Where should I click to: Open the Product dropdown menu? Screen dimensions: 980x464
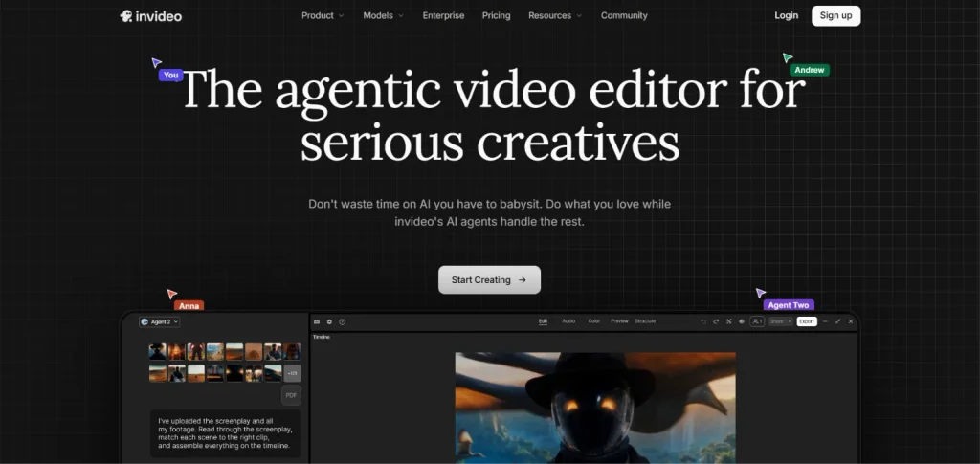coord(323,15)
